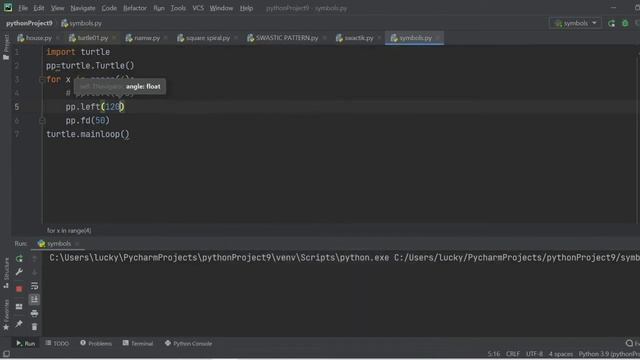Open the File menu
This screenshot has width=640, height=360.
23,8
